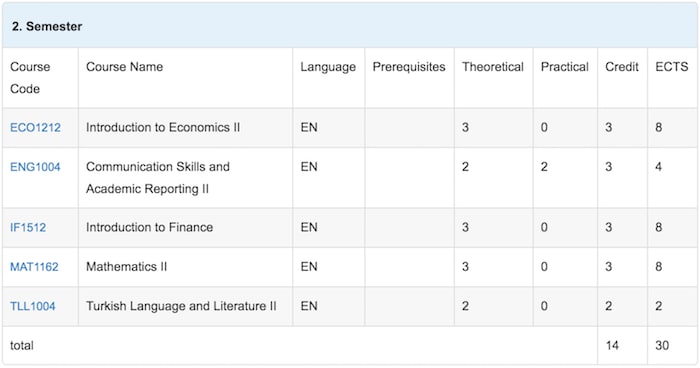This screenshot has width=700, height=368.
Task: Click the Course Name column header
Action: (125, 67)
